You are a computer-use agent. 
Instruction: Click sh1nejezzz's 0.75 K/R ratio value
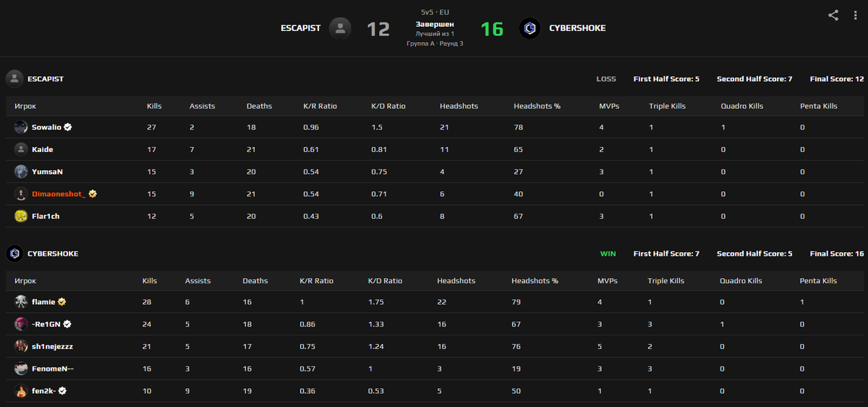pos(307,346)
